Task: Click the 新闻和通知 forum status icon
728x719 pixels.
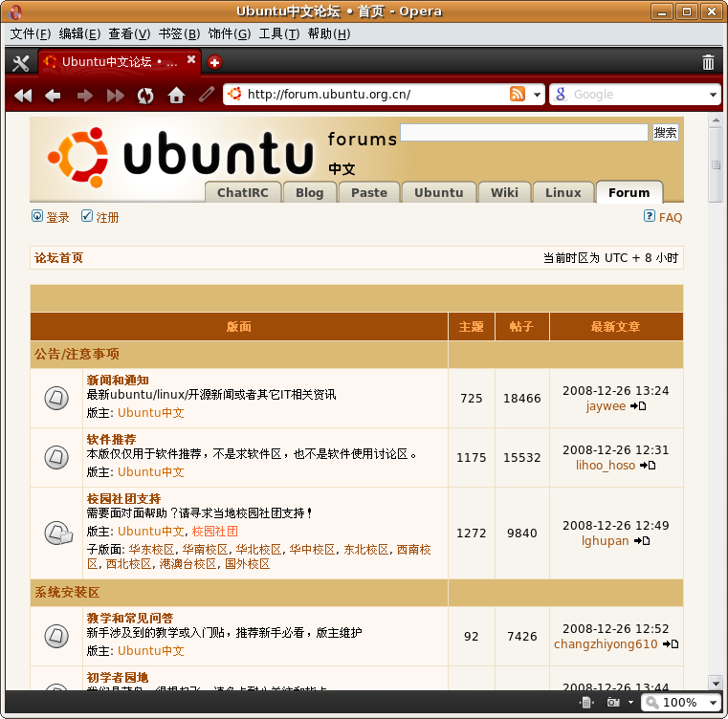Action: 56,399
